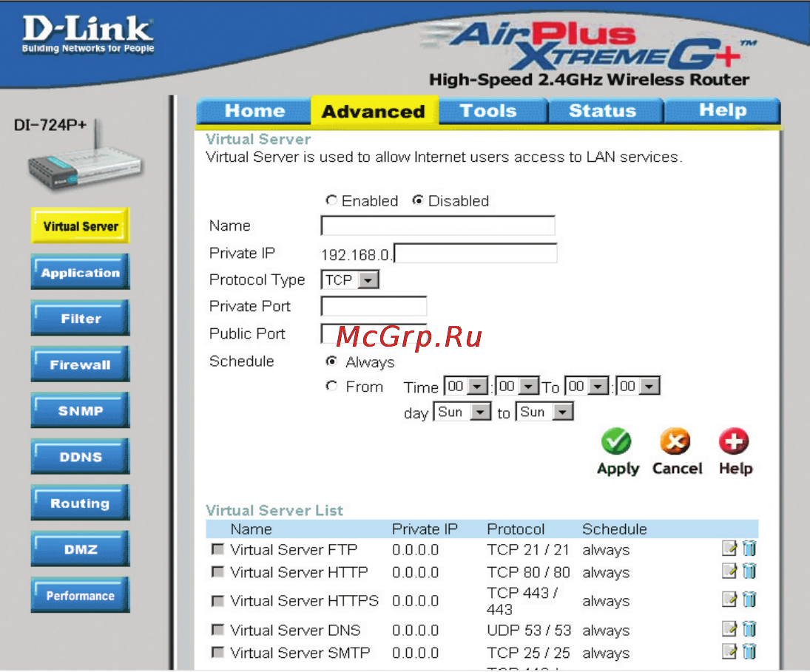The image size is (810, 672).
Task: Click the Cancel text label
Action: click(x=678, y=469)
